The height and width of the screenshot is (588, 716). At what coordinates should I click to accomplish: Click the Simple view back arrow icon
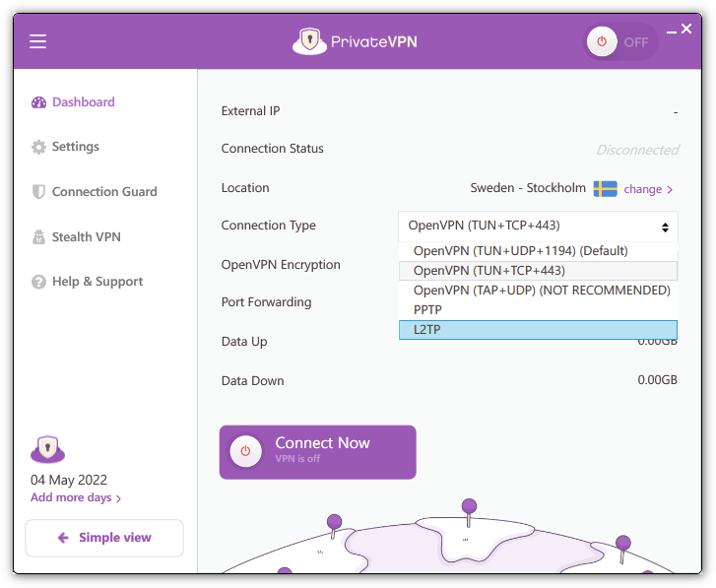(63, 538)
